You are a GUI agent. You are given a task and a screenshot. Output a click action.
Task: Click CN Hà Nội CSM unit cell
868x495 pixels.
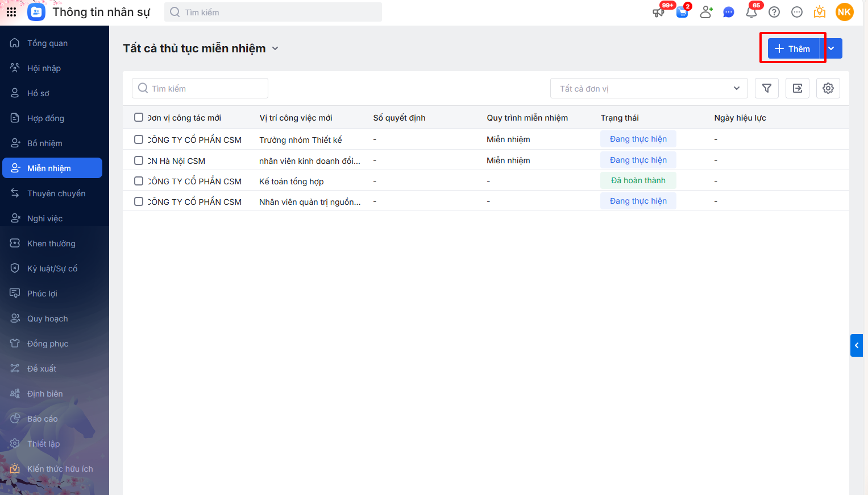pyautogui.click(x=177, y=161)
